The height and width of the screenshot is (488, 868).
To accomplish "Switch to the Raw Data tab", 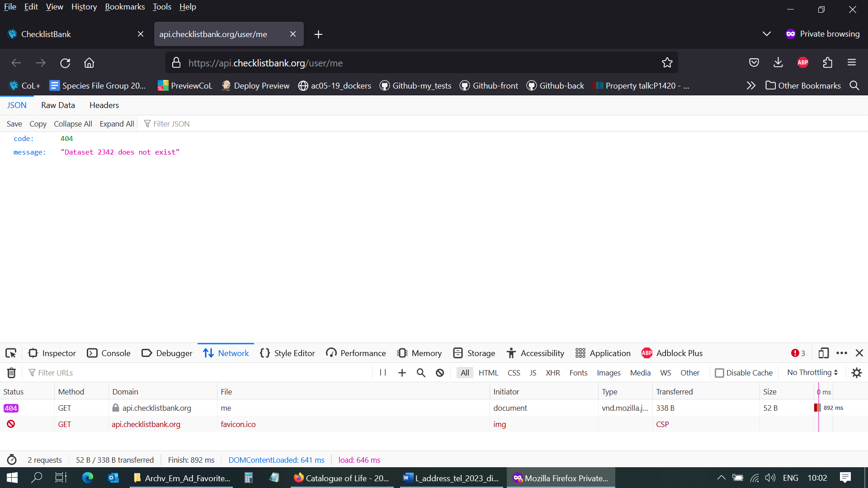I will tap(58, 105).
